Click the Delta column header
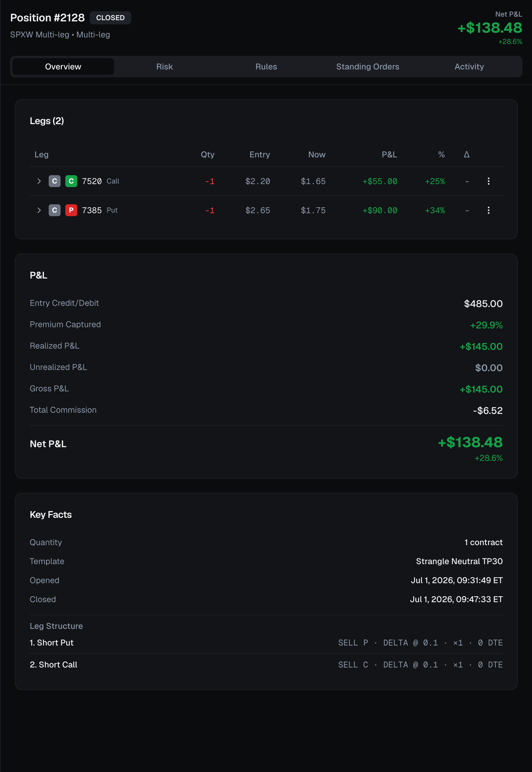This screenshot has height=772, width=532. 467,154
